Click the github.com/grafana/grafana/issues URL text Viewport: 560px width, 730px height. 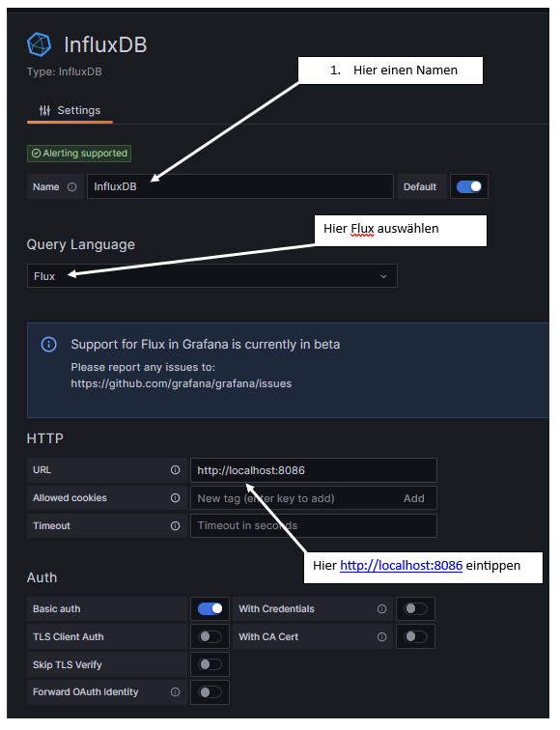pos(182,383)
